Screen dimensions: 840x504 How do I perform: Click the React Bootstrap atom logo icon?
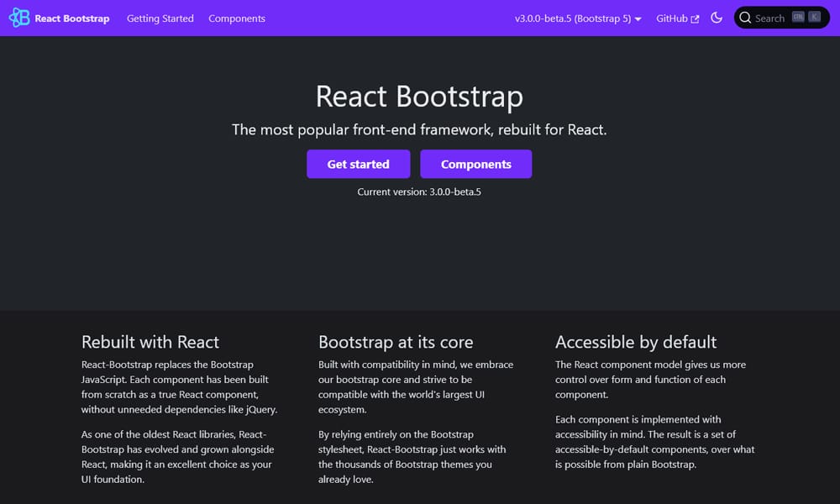(x=19, y=18)
